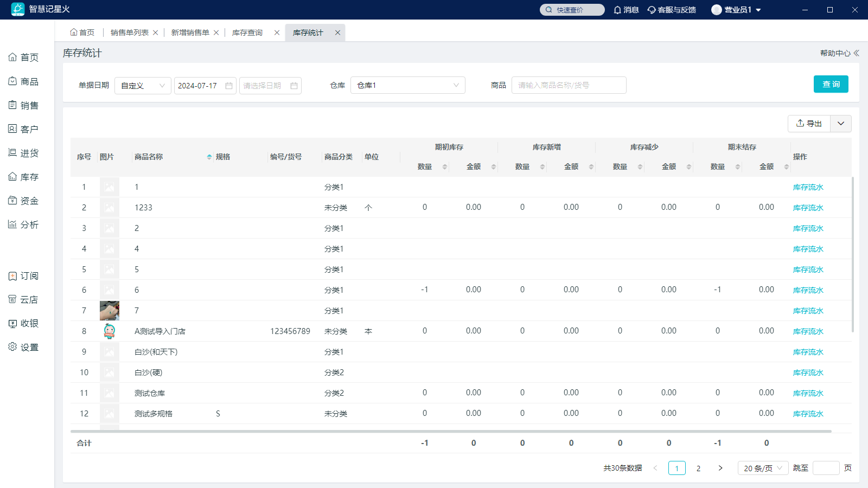This screenshot has height=488, width=868.
Task: Select the 库存统计 tab
Action: pos(308,33)
